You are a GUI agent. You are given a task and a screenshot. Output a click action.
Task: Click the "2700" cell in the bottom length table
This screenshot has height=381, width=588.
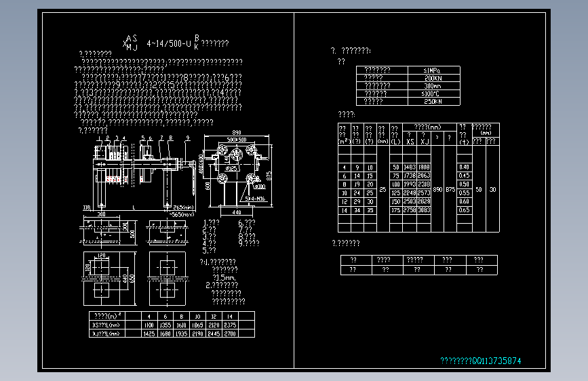pos(231,334)
